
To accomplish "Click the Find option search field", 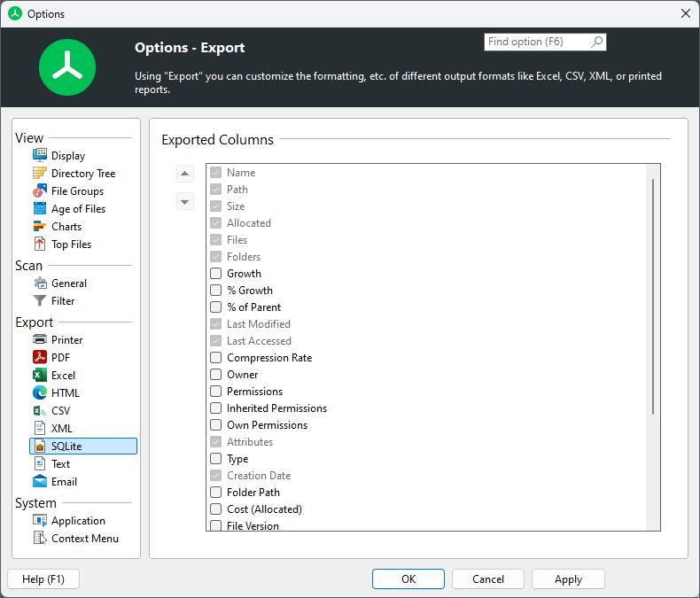I will pos(536,42).
